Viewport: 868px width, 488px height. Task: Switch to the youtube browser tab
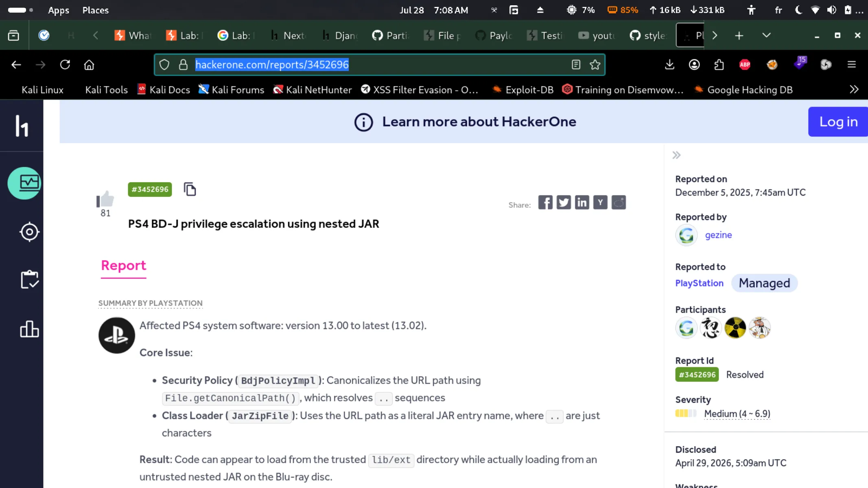[x=596, y=36]
